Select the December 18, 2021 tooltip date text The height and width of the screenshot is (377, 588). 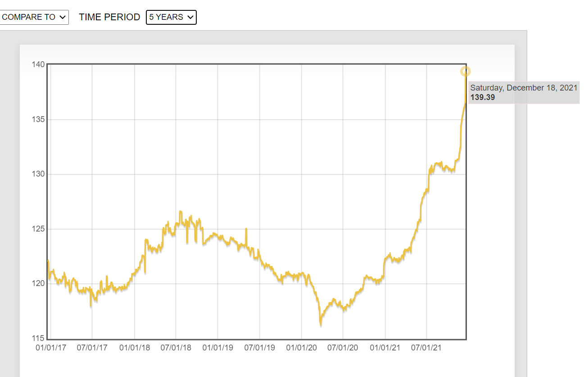[524, 88]
